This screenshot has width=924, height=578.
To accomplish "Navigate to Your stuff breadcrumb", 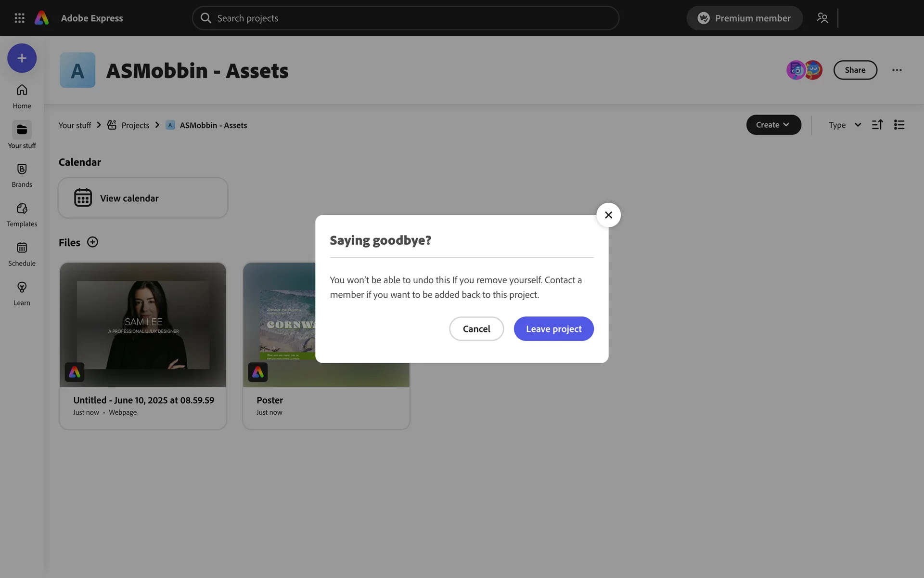I will coord(75,125).
